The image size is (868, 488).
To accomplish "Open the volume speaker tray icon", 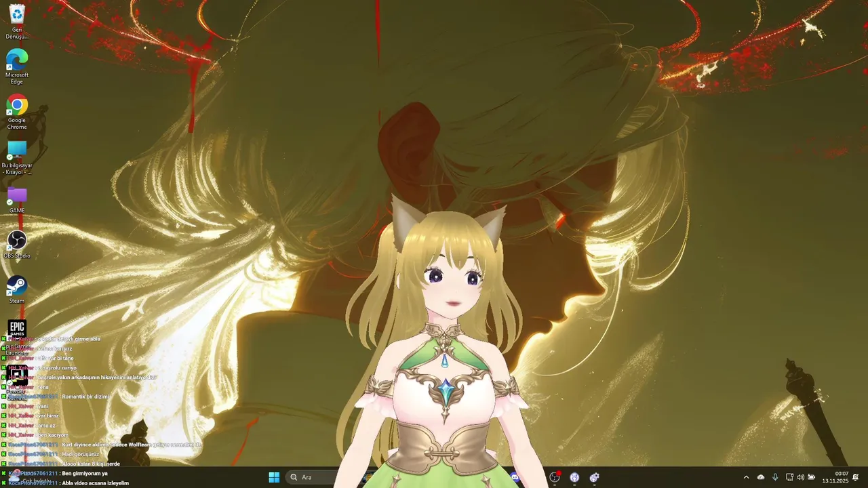I will pyautogui.click(x=800, y=477).
